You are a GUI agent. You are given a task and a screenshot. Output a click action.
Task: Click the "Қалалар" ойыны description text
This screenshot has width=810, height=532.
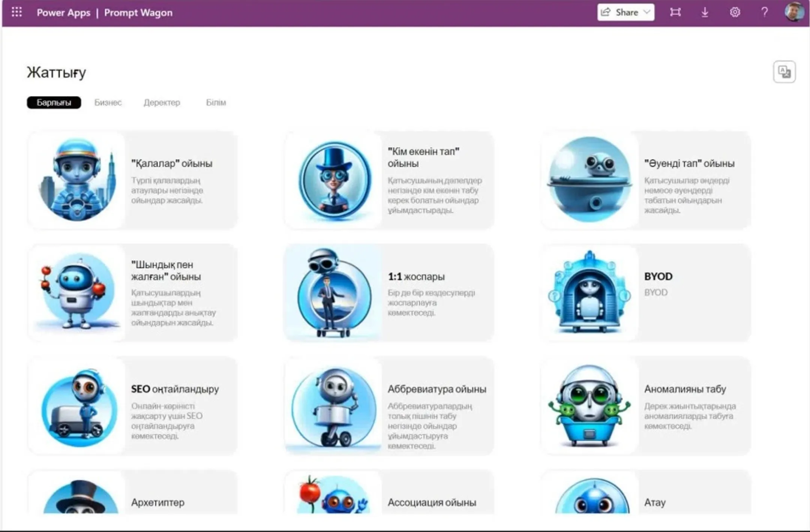click(167, 190)
